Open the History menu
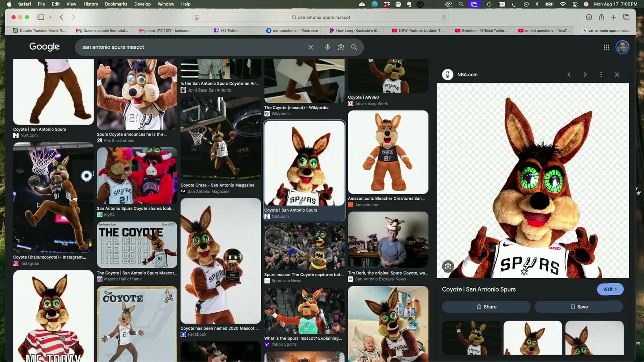 click(91, 4)
